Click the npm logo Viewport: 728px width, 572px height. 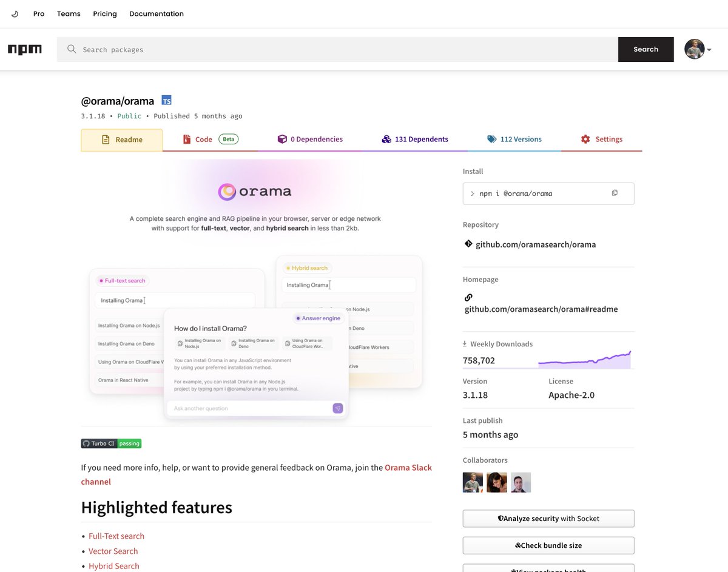(25, 49)
